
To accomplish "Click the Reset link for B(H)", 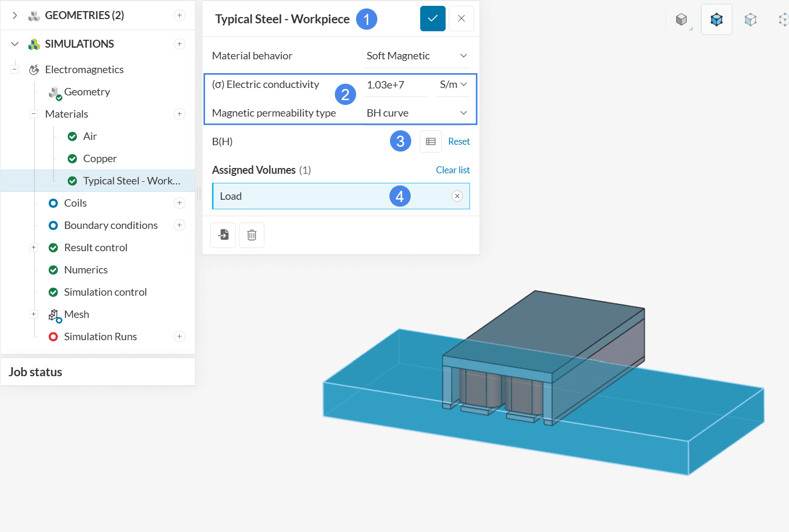I will [458, 141].
